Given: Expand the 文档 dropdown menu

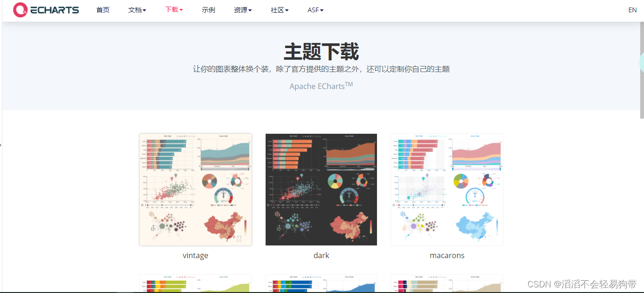Looking at the screenshot, I should pyautogui.click(x=137, y=10).
